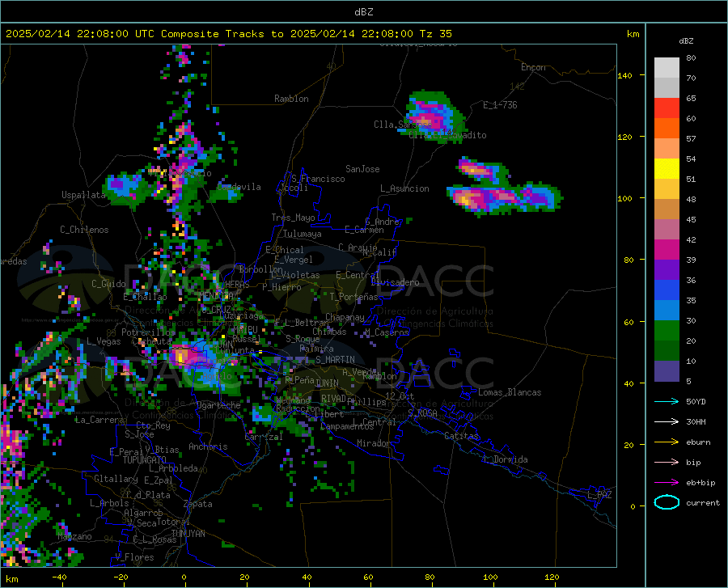Click the Lomas_Blancas map label
The height and width of the screenshot is (588, 728).
510,392
